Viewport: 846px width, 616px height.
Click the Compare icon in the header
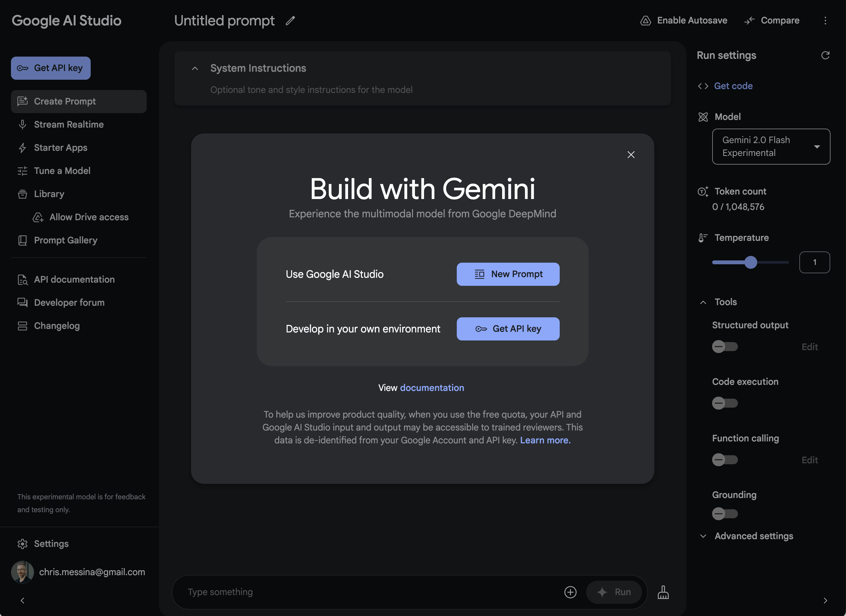(x=749, y=21)
